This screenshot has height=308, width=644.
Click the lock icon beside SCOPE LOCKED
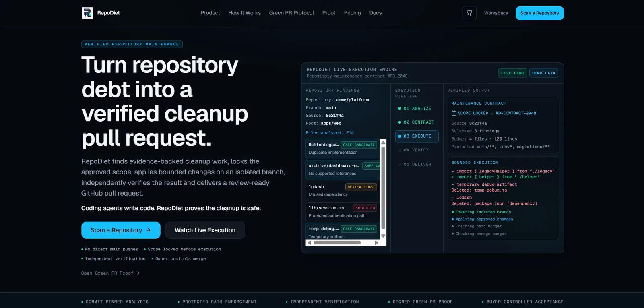click(454, 113)
